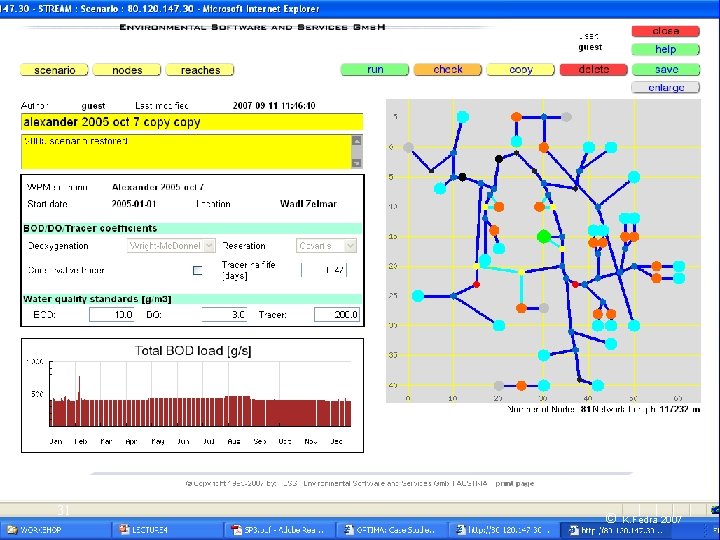This screenshot has width=720, height=540.
Task: Switch to SP3.pdf Adobe Reader in the taskbar
Action: pos(278,529)
